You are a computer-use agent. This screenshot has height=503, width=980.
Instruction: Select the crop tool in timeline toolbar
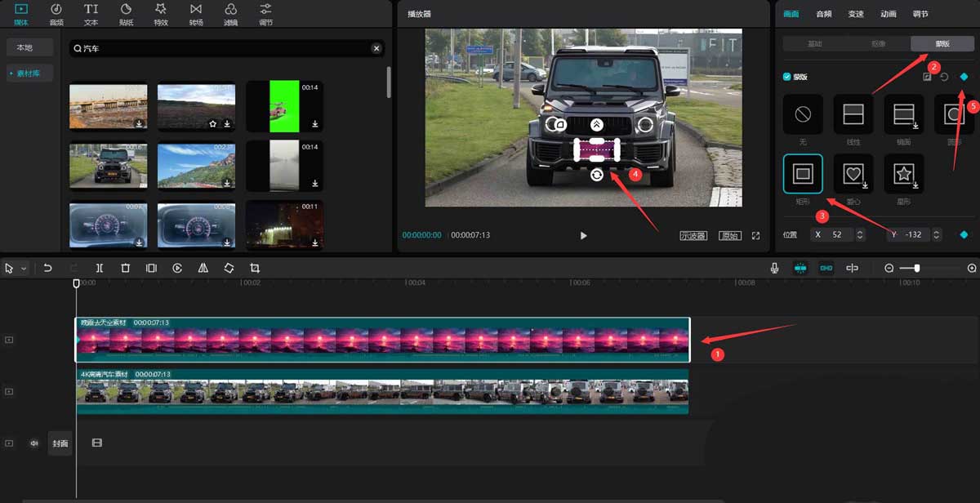point(255,268)
